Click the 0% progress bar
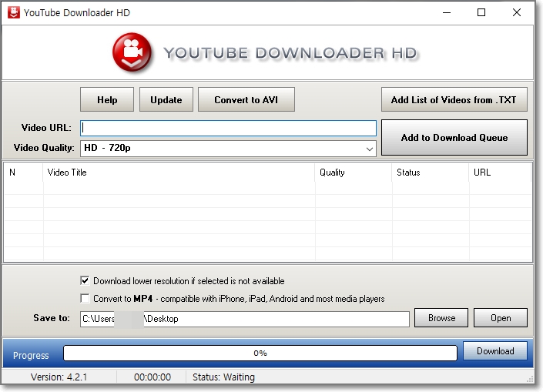 [260, 353]
